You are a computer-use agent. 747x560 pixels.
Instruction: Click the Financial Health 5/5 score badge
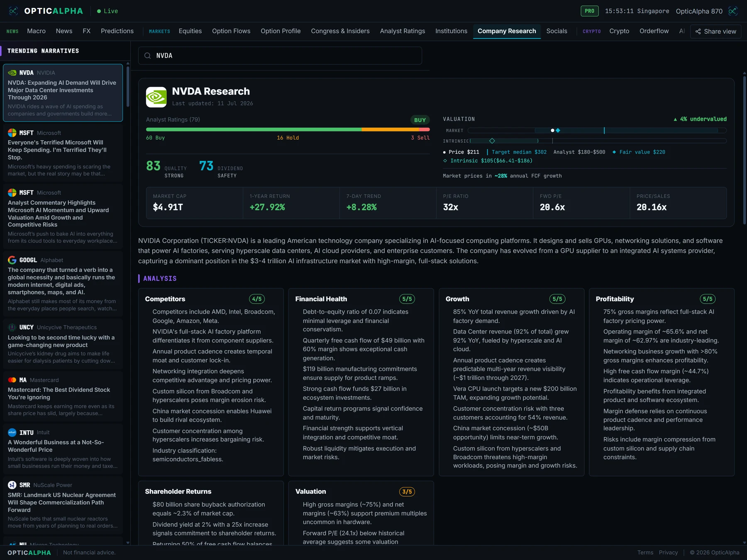click(x=407, y=299)
